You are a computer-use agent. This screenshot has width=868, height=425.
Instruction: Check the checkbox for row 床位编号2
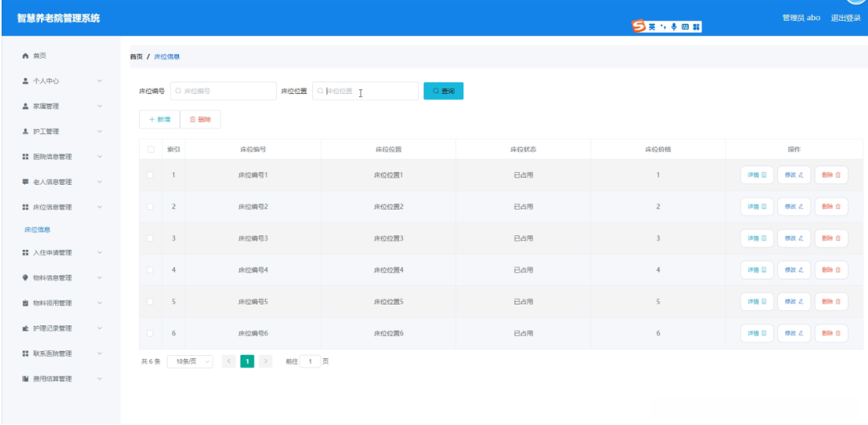point(150,206)
